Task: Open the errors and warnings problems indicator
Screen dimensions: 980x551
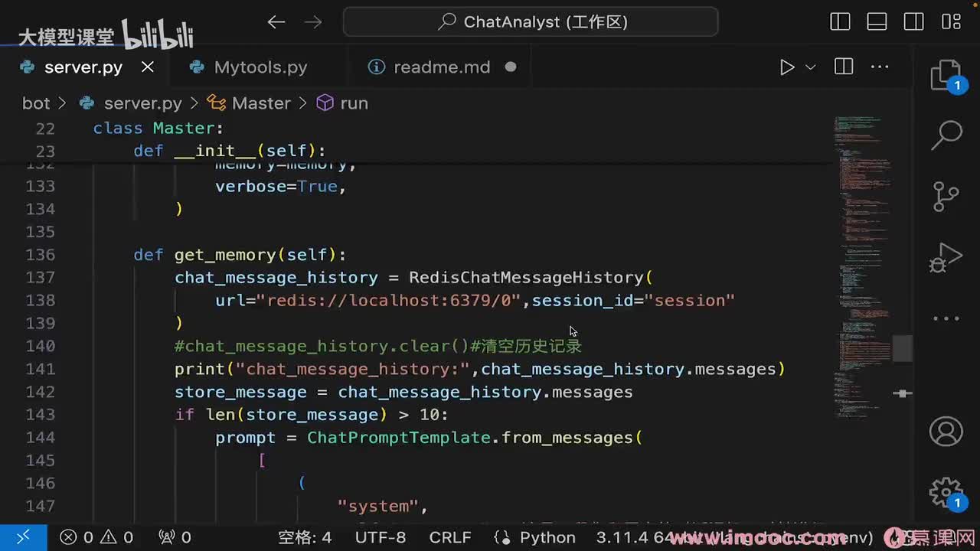Action: pyautogui.click(x=96, y=537)
